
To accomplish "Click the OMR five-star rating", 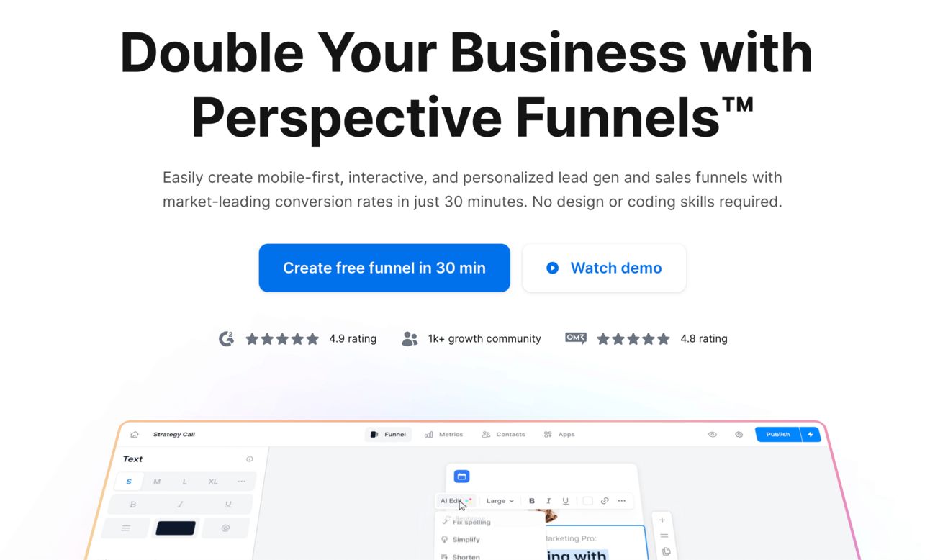I will (x=633, y=338).
